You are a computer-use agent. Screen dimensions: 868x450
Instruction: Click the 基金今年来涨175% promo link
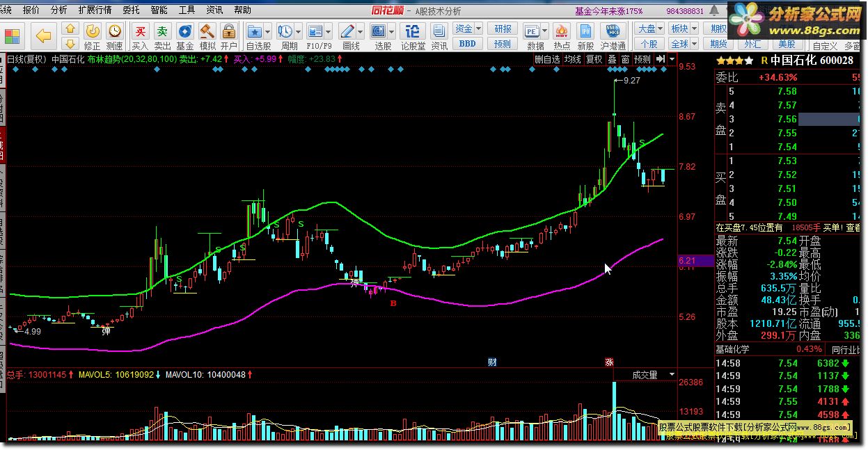[x=608, y=11]
